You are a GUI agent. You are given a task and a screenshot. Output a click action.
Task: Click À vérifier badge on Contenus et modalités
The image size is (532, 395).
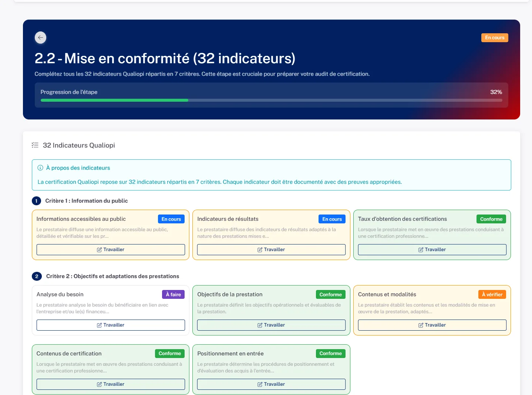click(492, 294)
